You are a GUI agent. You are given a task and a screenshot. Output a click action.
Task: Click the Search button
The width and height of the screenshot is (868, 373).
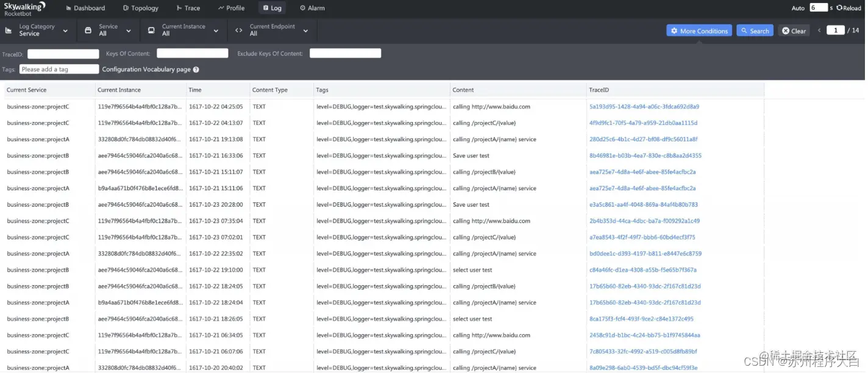click(x=755, y=31)
